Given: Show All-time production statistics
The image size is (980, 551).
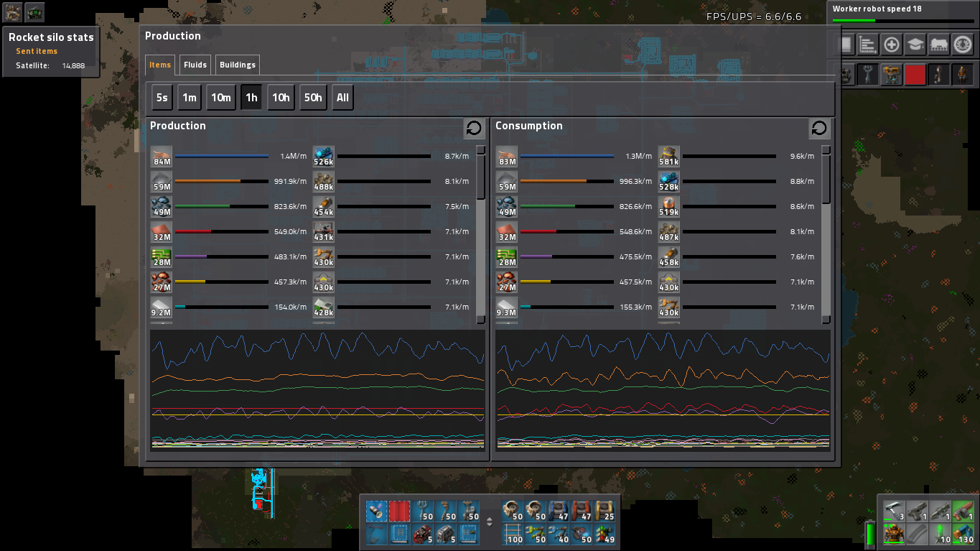Looking at the screenshot, I should tap(343, 98).
